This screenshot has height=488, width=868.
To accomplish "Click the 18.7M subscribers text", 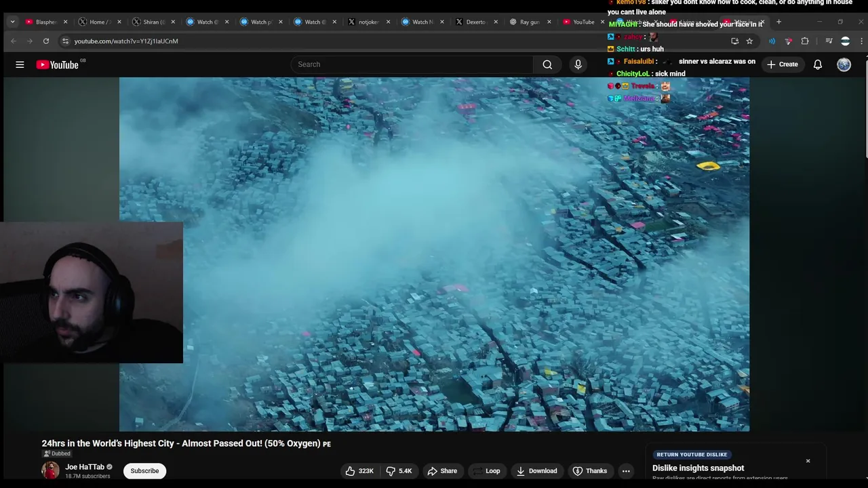I will [x=87, y=476].
